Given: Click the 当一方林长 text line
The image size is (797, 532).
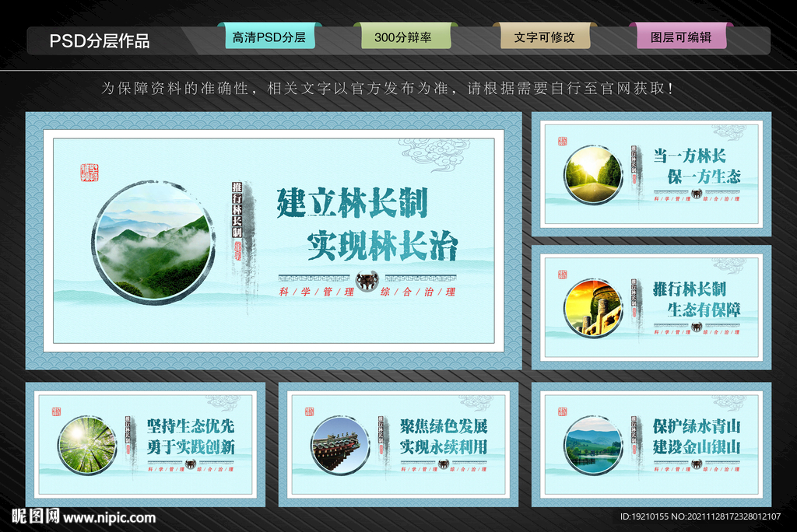Looking at the screenshot, I should (690, 156).
